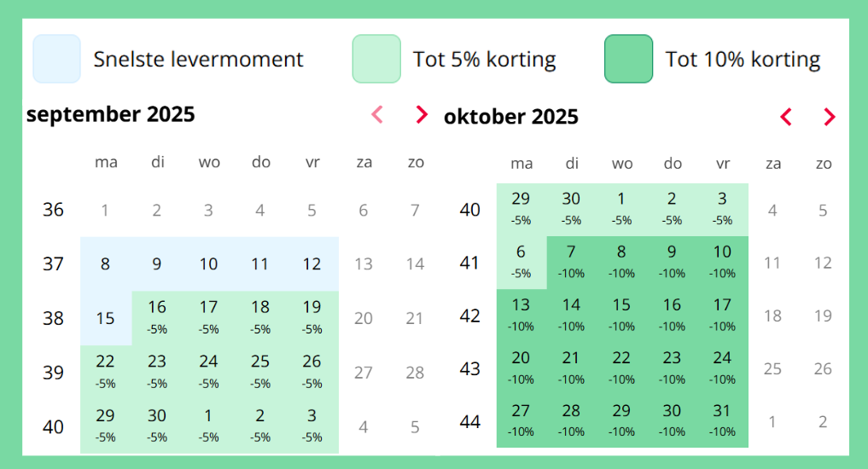Image resolution: width=868 pixels, height=469 pixels.
Task: Select September 8 delivery date
Action: pos(106,264)
